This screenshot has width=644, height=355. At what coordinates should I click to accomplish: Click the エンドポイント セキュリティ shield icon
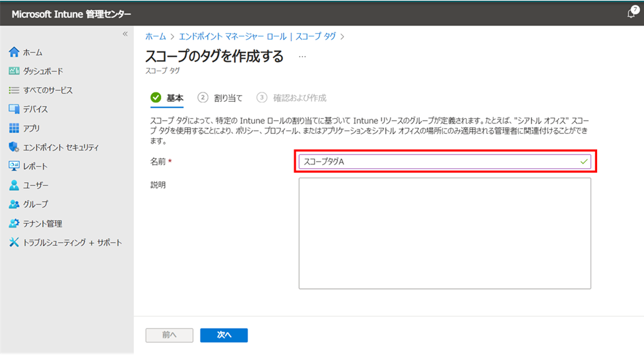14,147
